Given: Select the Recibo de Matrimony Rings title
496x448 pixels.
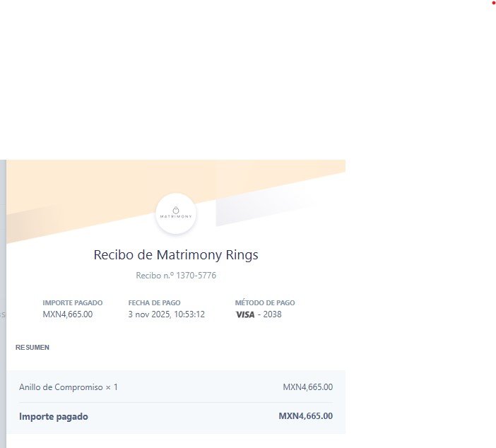Looking at the screenshot, I should coord(176,254).
